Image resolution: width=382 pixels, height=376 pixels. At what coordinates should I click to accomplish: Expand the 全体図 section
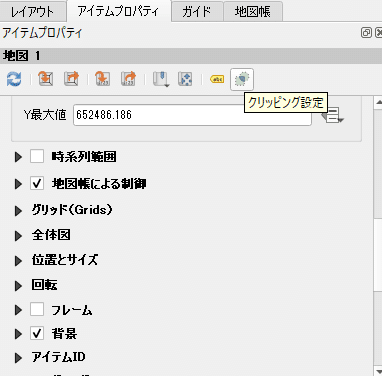pyautogui.click(x=18, y=236)
